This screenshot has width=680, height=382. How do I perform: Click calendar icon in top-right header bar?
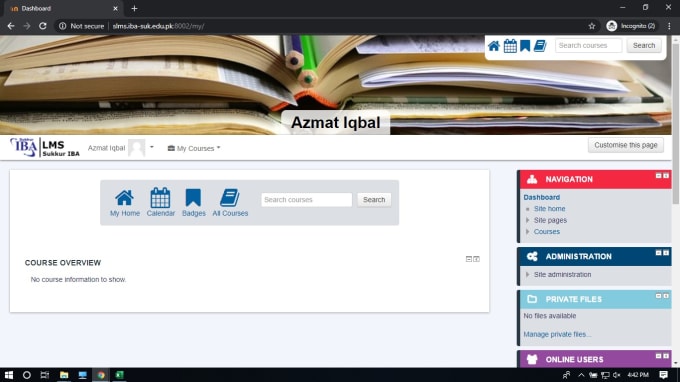510,46
